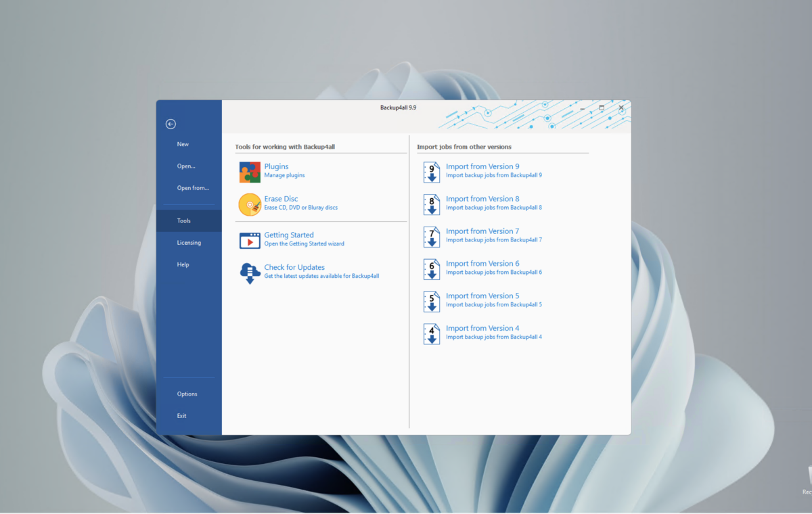The image size is (812, 514).
Task: Click 'Import backup jobs from Backup4all 8' text
Action: pos(494,208)
